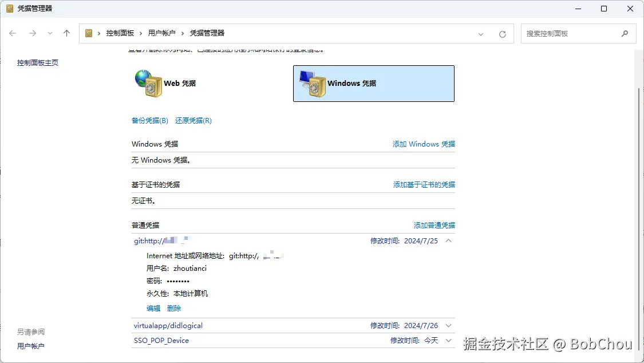Viewport: 644px width, 363px height.
Task: Click 删除 for the git credential
Action: point(174,309)
